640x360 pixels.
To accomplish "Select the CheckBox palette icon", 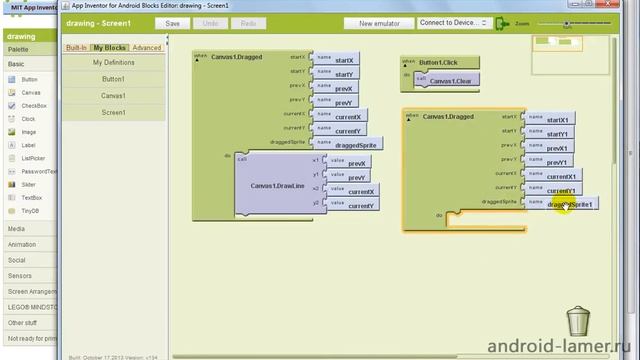I will tap(12, 106).
